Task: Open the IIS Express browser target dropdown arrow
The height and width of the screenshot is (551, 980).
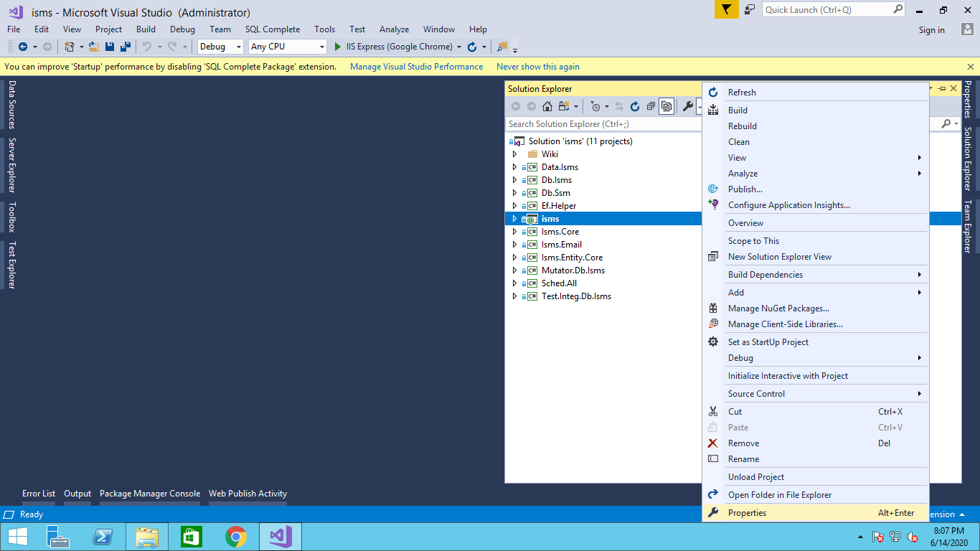Action: [x=458, y=47]
